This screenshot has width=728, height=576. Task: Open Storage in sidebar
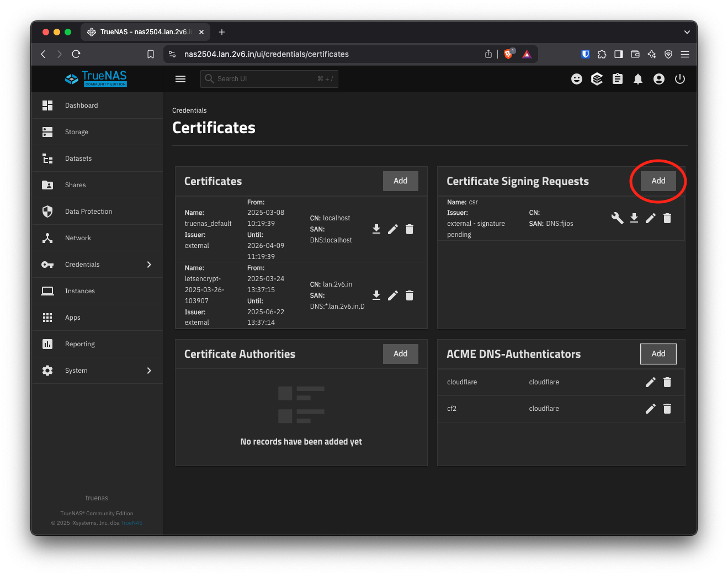(97, 132)
